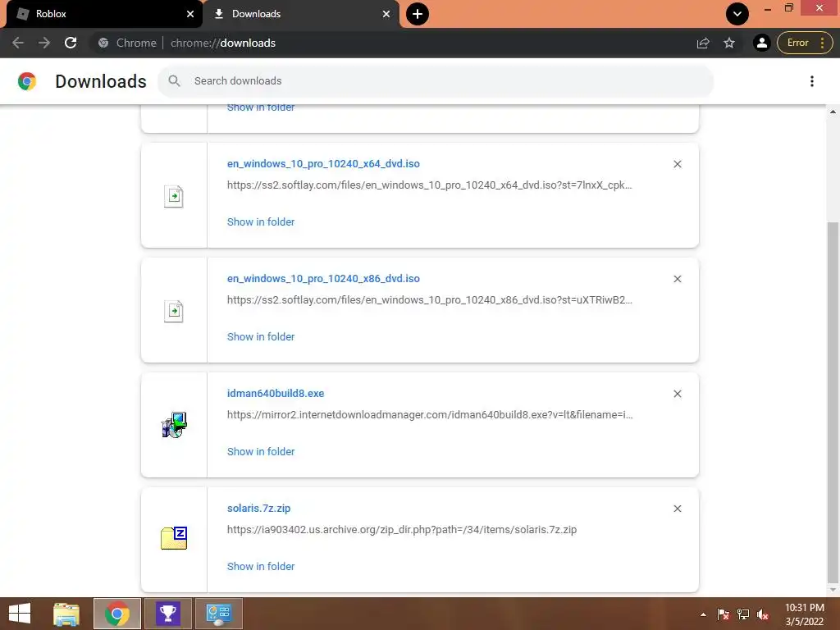Click the search magnifier icon
Screen dimensions: 840x630
174,81
